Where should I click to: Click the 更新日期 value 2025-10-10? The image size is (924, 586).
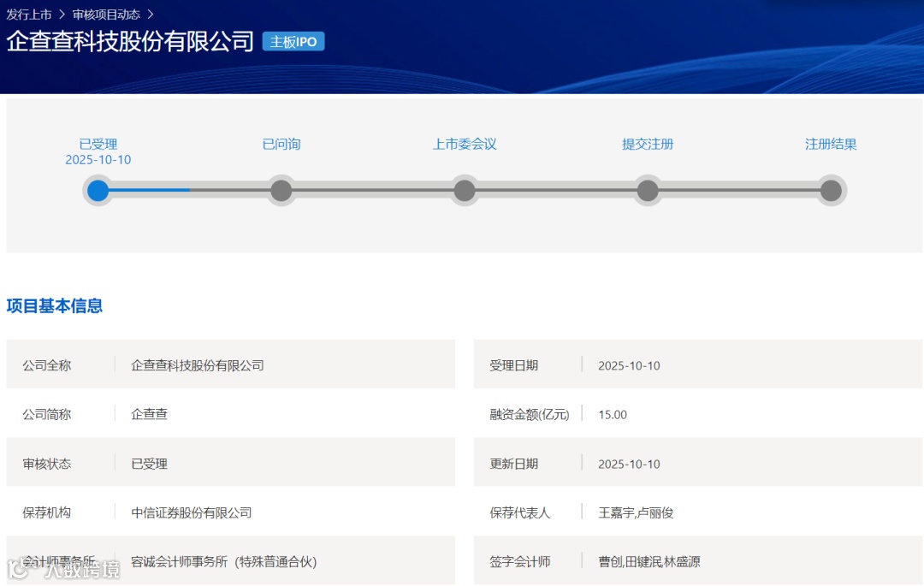click(629, 464)
